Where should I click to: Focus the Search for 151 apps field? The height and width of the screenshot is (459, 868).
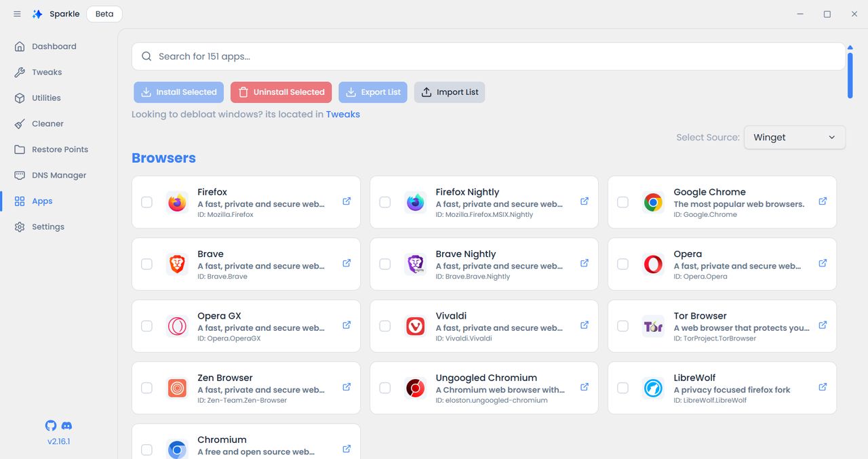pos(488,56)
